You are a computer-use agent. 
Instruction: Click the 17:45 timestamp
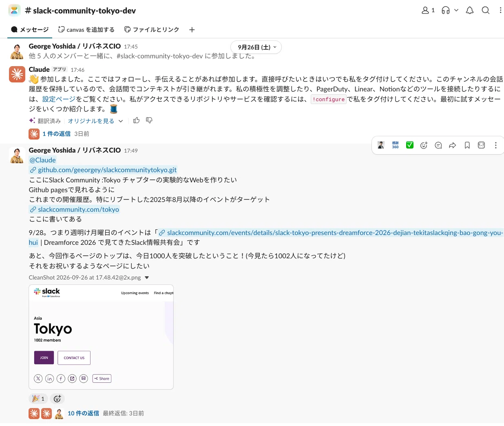(131, 47)
